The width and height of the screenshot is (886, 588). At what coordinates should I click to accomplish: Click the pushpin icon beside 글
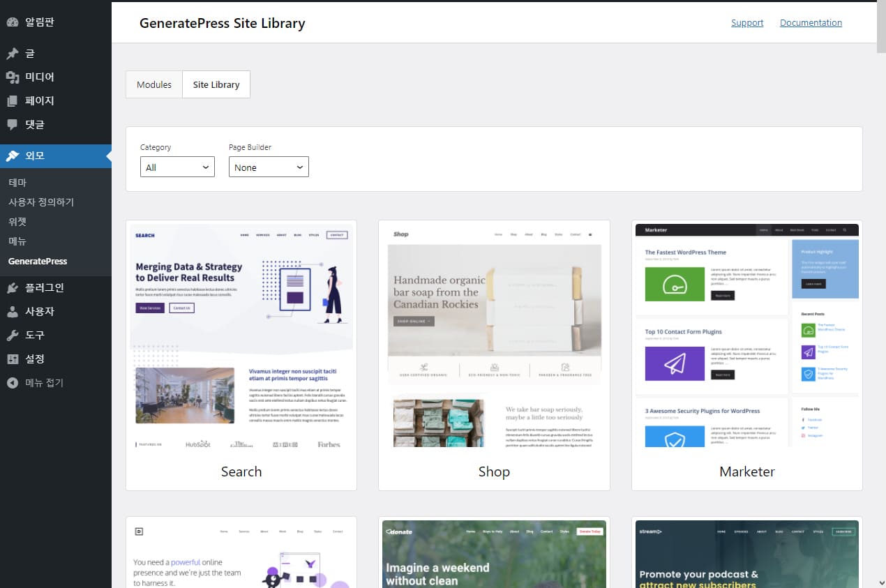[x=13, y=54]
